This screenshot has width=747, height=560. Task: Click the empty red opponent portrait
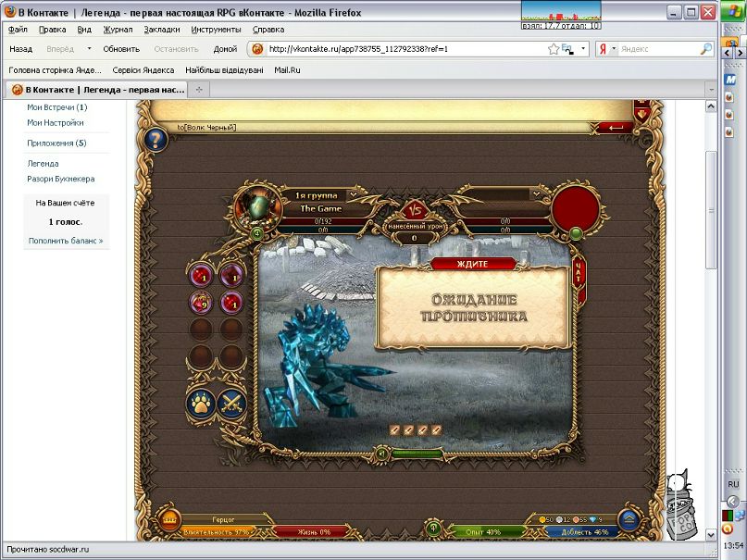point(575,207)
